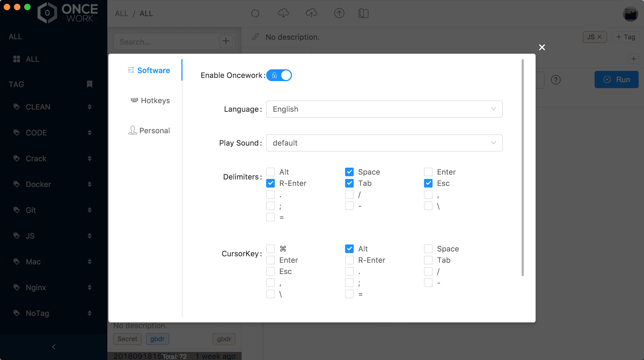Image resolution: width=644 pixels, height=360 pixels.
Task: Click the circled up-arrow icon
Action: click(x=339, y=13)
